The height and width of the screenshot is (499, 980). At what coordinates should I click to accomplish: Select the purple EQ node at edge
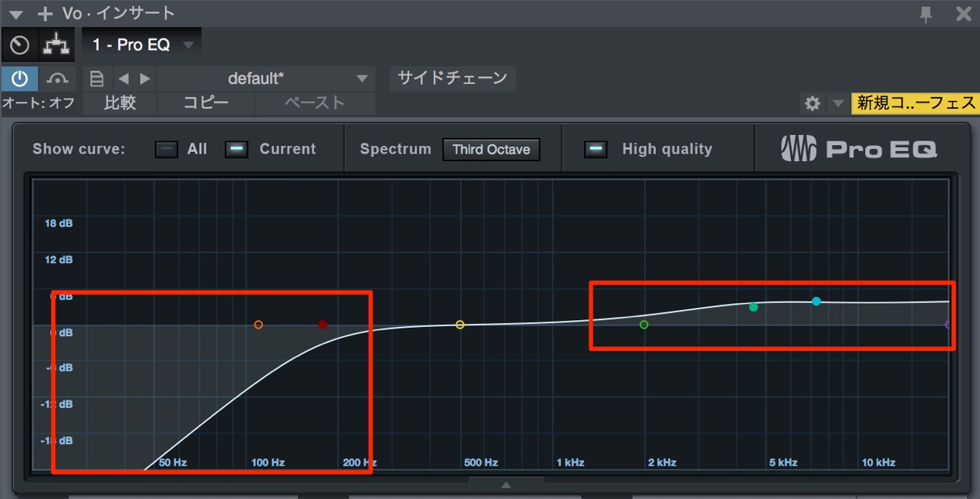coord(948,325)
